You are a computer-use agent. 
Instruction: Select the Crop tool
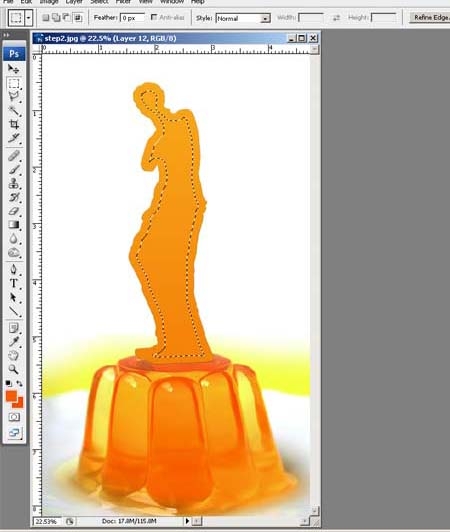pos(14,124)
